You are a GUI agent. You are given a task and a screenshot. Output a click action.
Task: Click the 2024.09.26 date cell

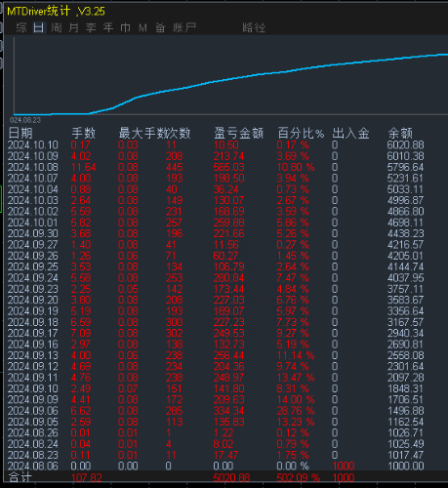(33, 256)
